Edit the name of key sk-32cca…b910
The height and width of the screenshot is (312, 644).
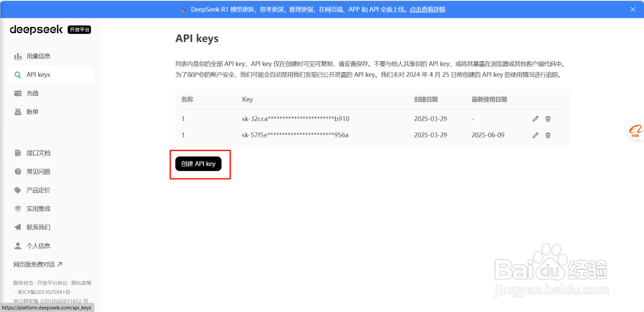[x=535, y=119]
